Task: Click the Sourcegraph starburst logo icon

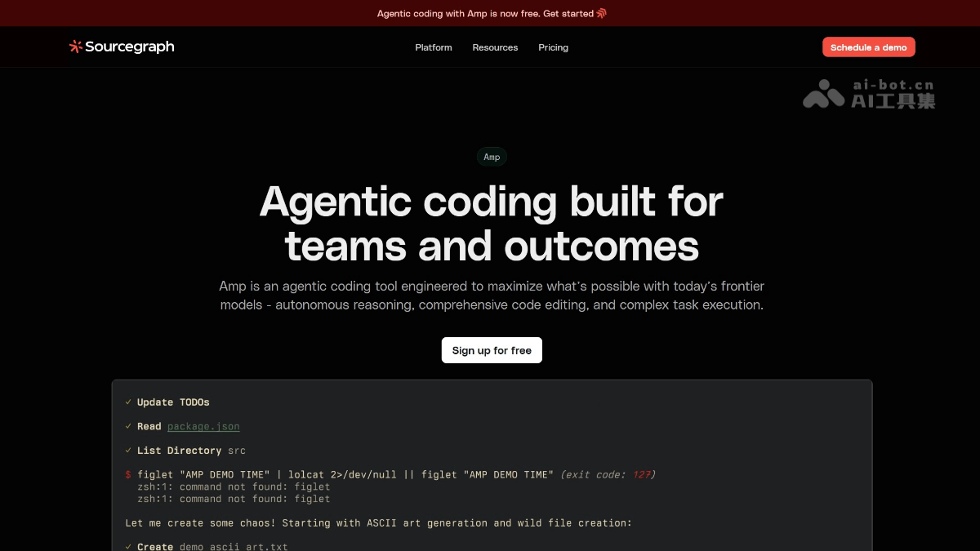Action: 76,47
